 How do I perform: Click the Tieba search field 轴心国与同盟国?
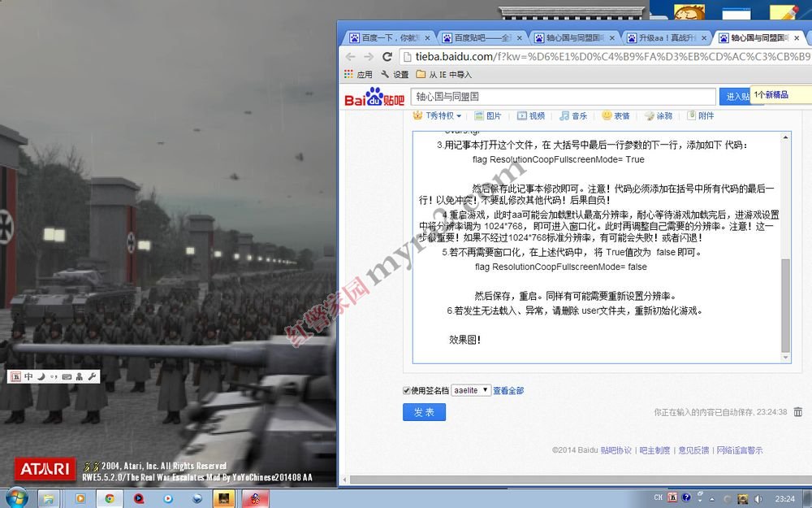click(563, 97)
